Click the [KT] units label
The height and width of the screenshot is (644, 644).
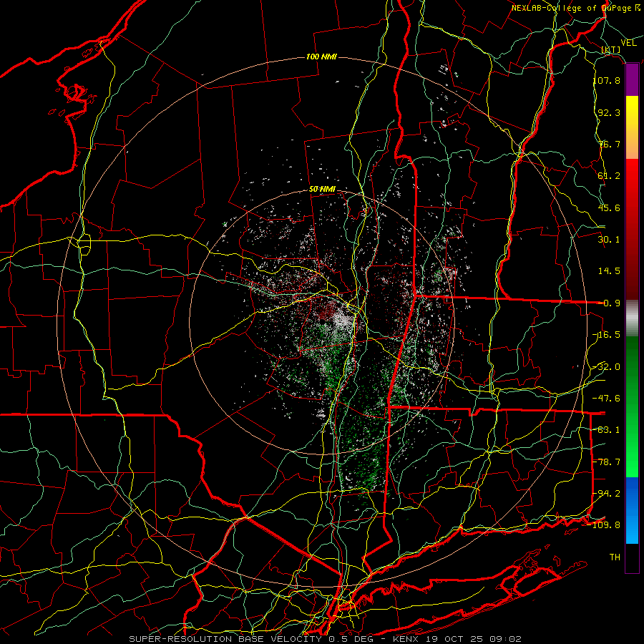coord(611,50)
